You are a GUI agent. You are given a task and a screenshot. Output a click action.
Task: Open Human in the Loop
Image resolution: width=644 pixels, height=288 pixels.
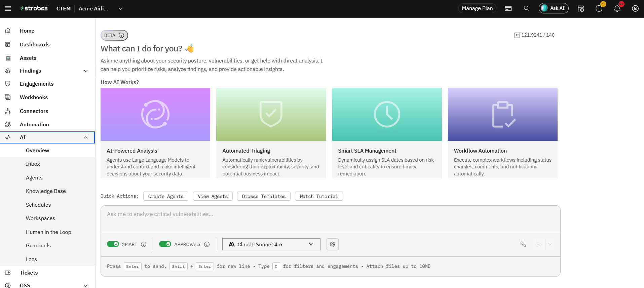[x=48, y=232]
